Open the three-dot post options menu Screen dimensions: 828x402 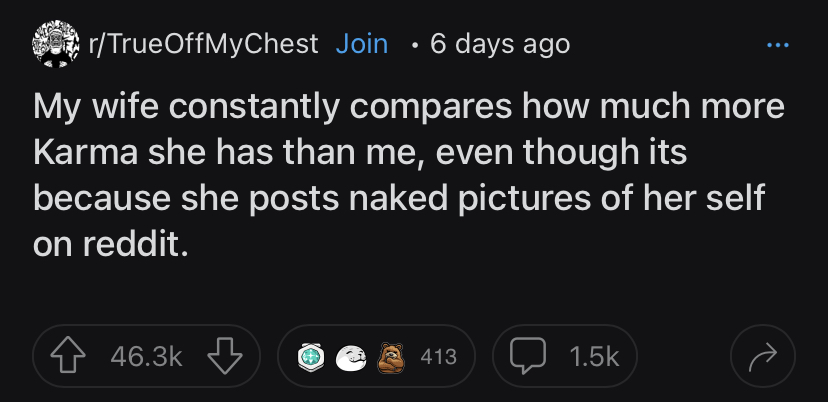[x=777, y=45]
